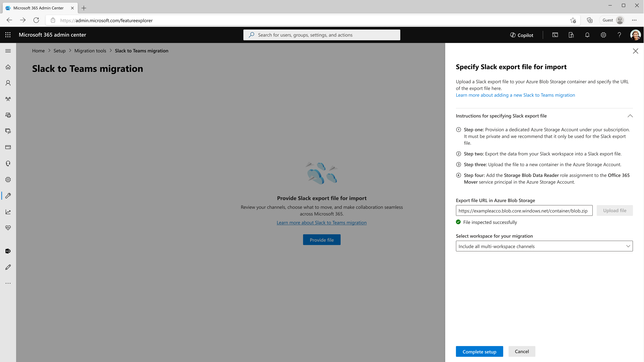The image size is (644, 362).
Task: Select the Setup wrench icon
Action: tap(8, 196)
